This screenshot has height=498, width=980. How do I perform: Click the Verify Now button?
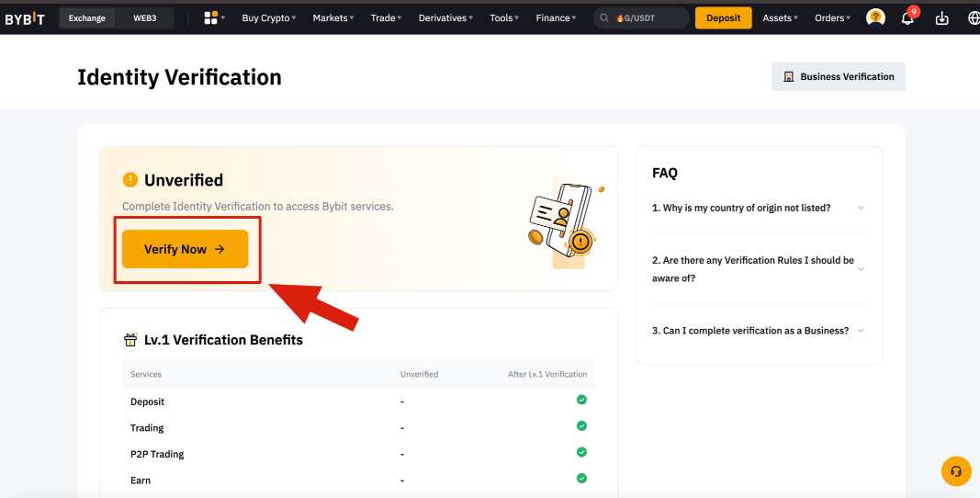(185, 249)
